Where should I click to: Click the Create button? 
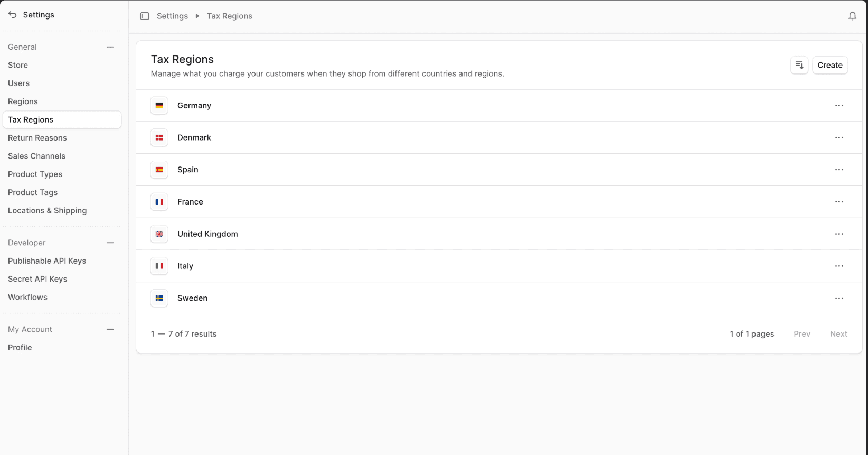[830, 65]
